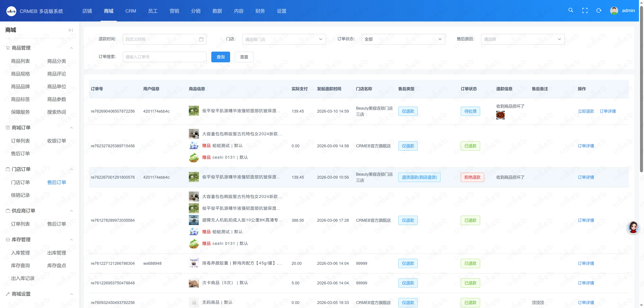Switch to the 营销 top tab

(174, 11)
